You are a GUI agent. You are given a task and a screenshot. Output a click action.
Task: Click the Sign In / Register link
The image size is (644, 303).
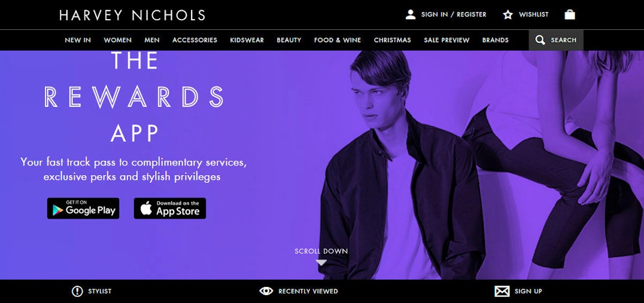tap(454, 14)
